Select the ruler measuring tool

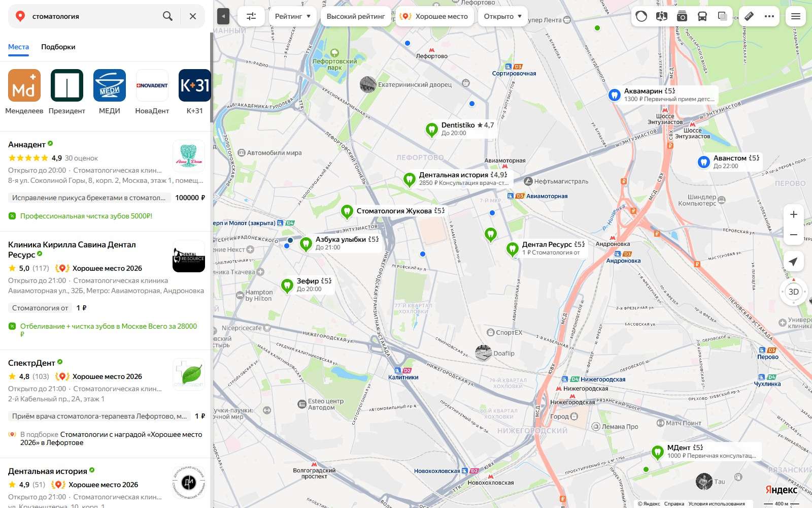coord(749,16)
